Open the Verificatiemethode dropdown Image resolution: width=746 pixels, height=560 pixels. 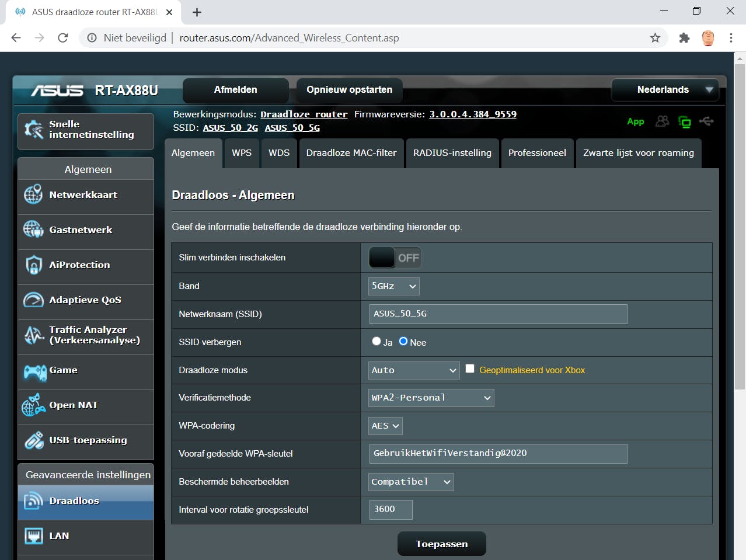(431, 398)
